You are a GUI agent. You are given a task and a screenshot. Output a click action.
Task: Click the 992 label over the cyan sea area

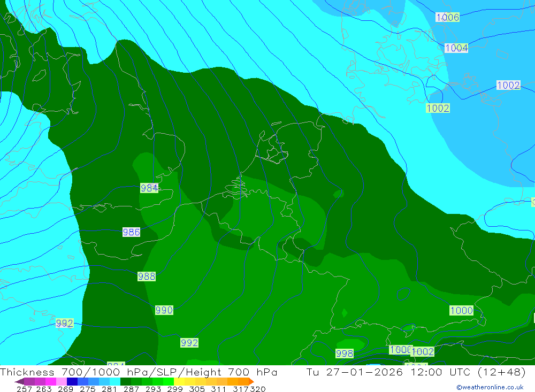(x=65, y=322)
